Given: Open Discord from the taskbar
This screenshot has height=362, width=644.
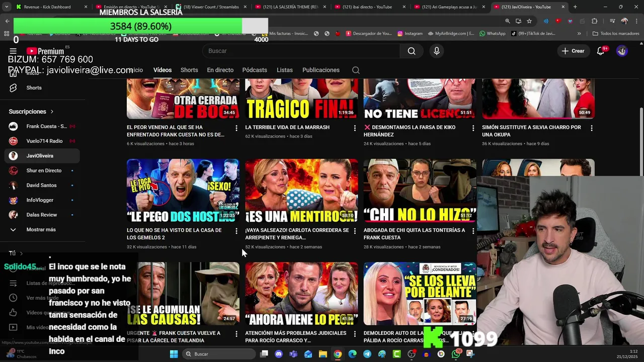Looking at the screenshot, I should (279, 354).
